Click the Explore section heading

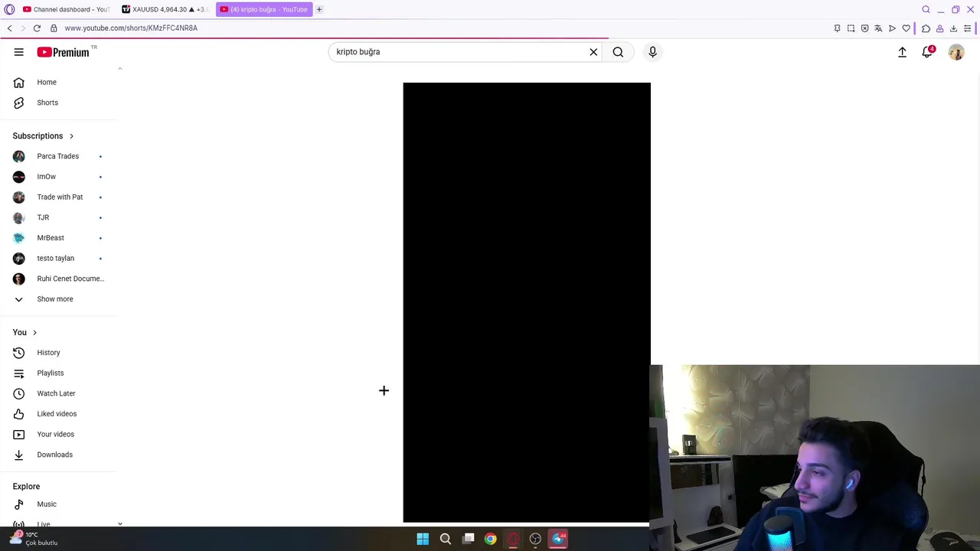pos(26,487)
